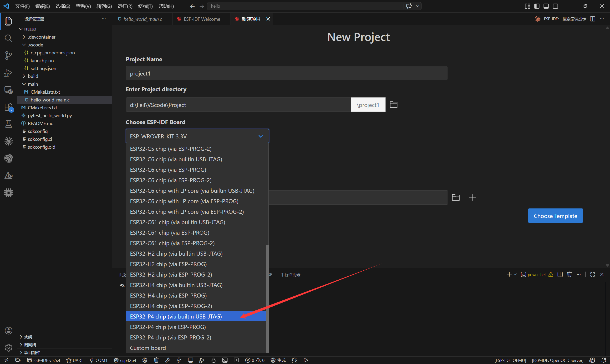Screen dimensions: 610x364
Task: Open new terminal profile dropdown arrow
Action: pyautogui.click(x=515, y=274)
